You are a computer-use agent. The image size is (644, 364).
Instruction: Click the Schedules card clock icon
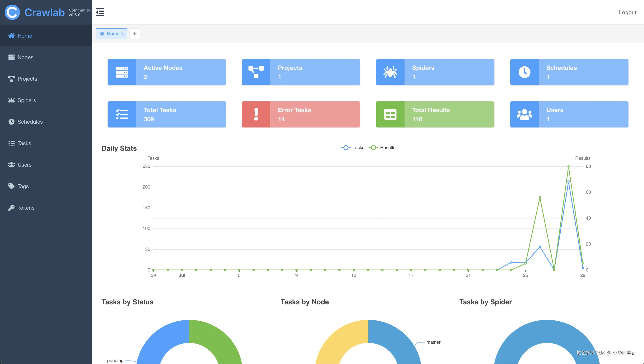(x=524, y=72)
